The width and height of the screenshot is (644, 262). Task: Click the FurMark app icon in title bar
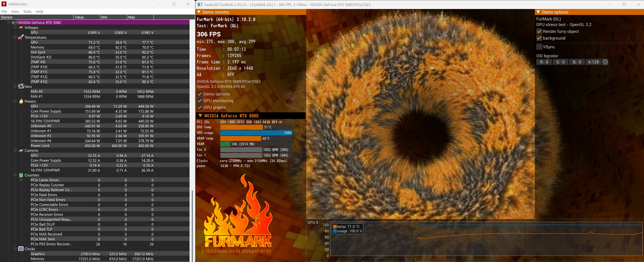coord(200,4)
